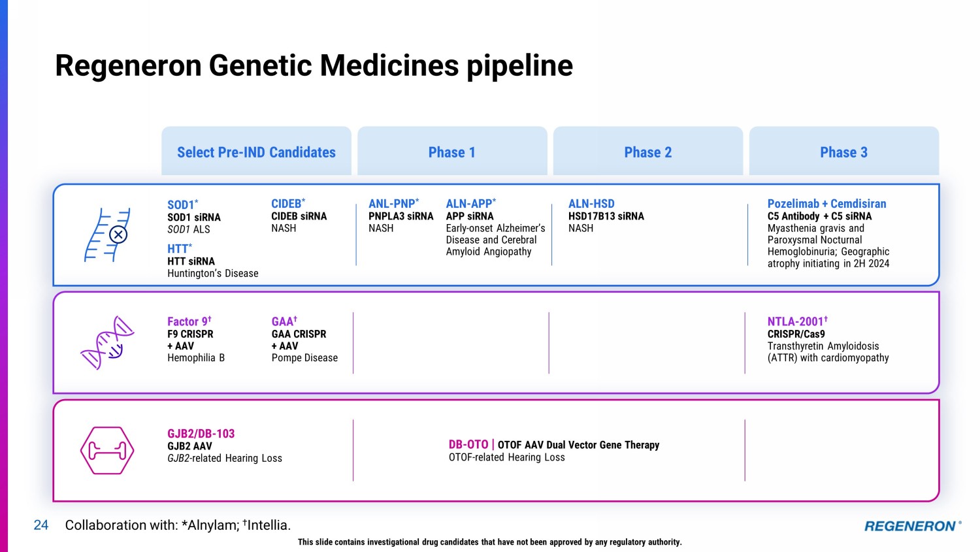Select the ALN-APP Alzheimer's candidate
This screenshot has width=980, height=552.
pos(470,204)
